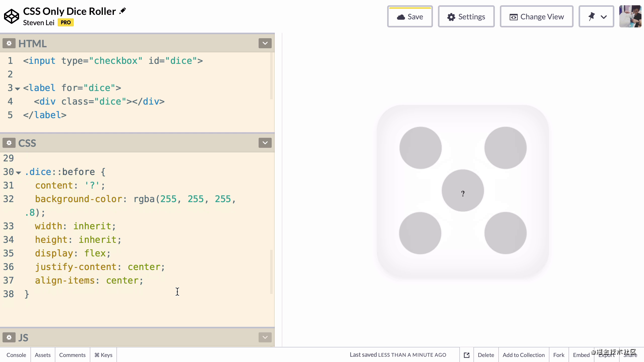
Task: Click the HTML panel settings gear
Action: coord(8,43)
